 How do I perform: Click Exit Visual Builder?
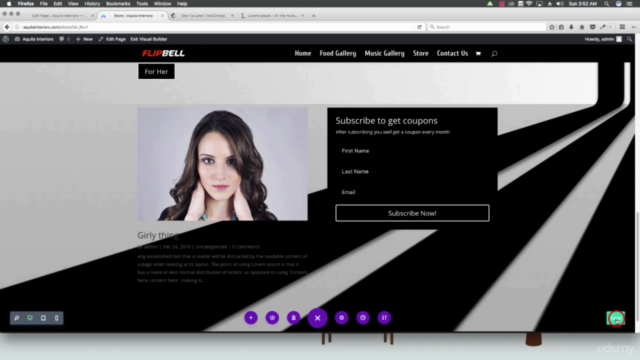(x=149, y=39)
